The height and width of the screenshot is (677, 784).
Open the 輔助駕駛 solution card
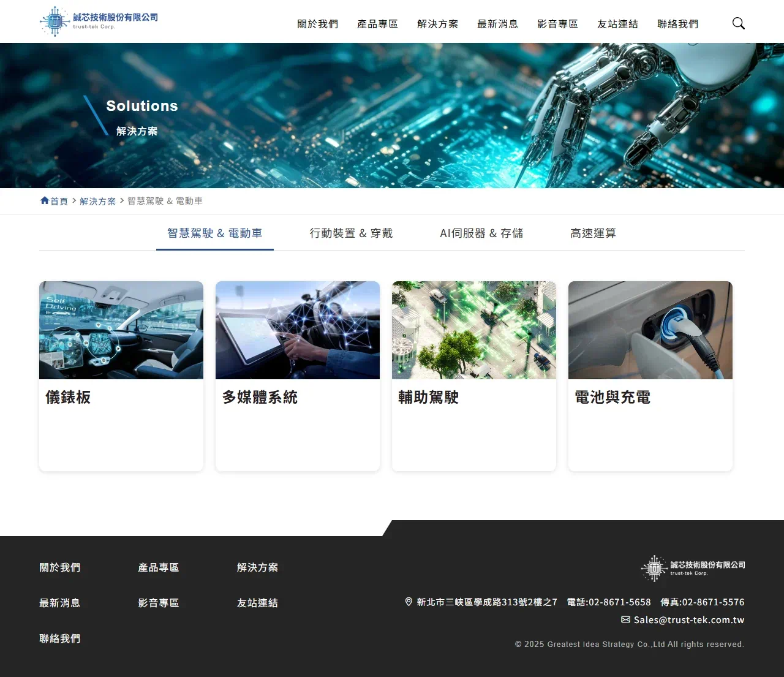point(473,376)
